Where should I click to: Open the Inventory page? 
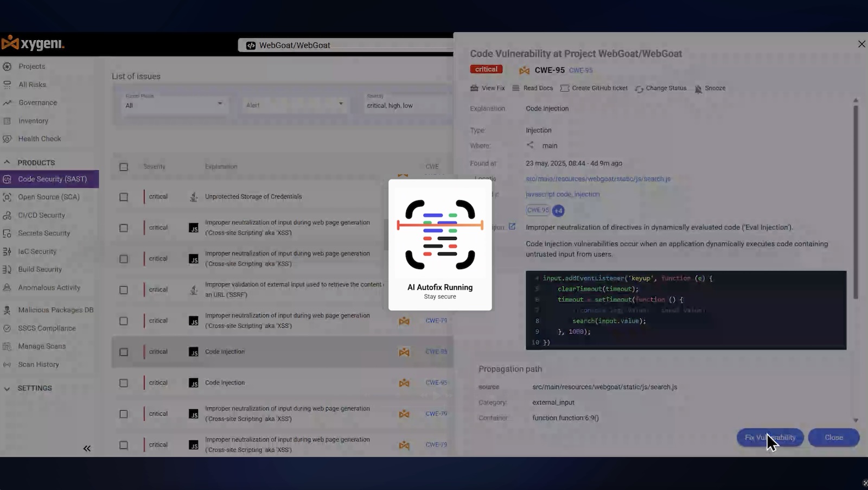point(33,121)
